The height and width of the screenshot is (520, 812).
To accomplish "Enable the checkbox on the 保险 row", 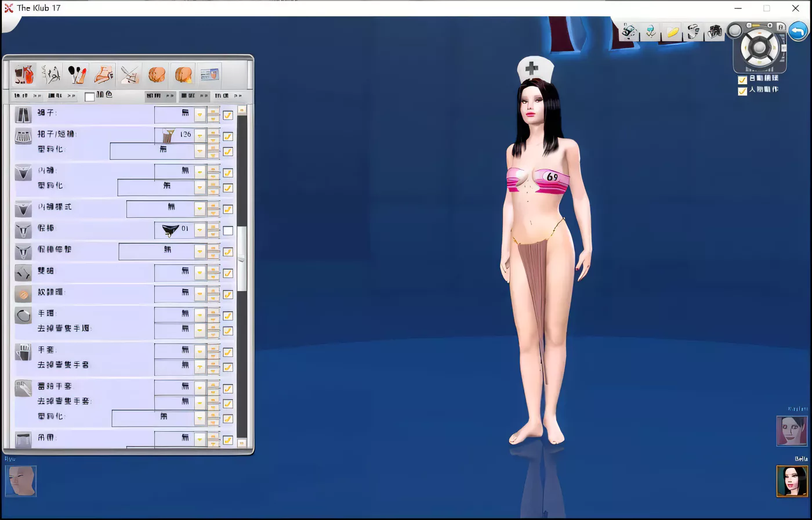I will (x=227, y=230).
